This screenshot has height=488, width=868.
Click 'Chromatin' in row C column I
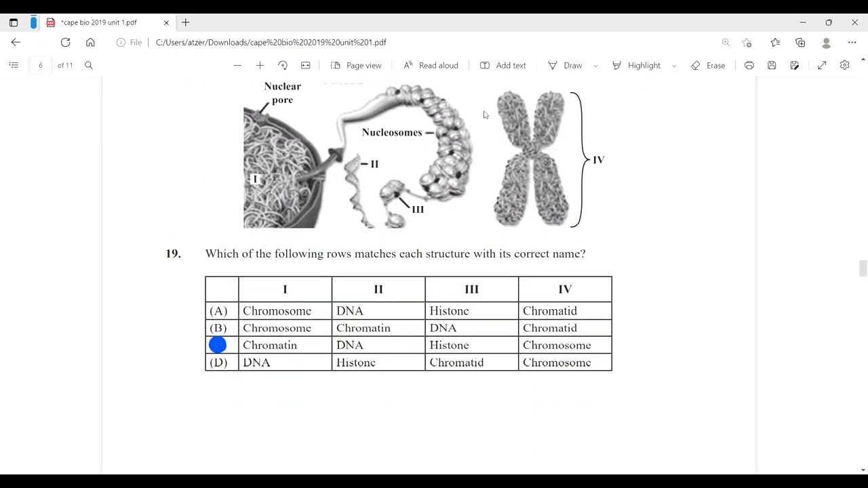pos(270,345)
